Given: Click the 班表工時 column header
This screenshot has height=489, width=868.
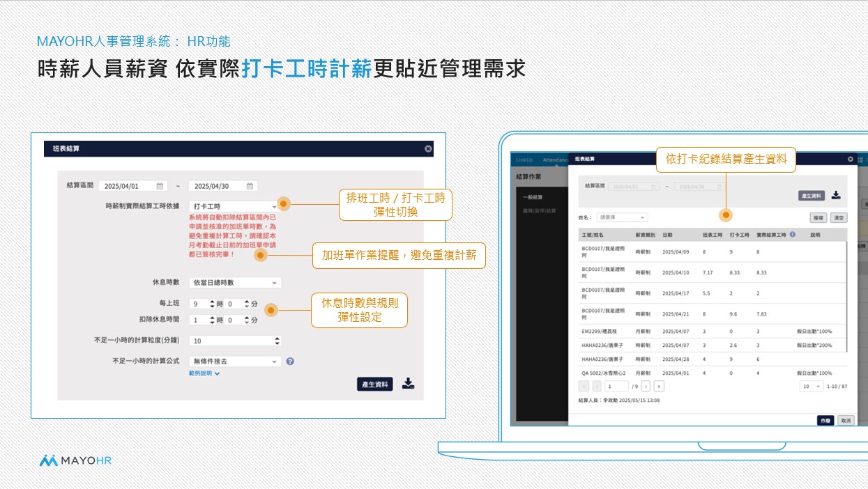Looking at the screenshot, I should click(713, 235).
